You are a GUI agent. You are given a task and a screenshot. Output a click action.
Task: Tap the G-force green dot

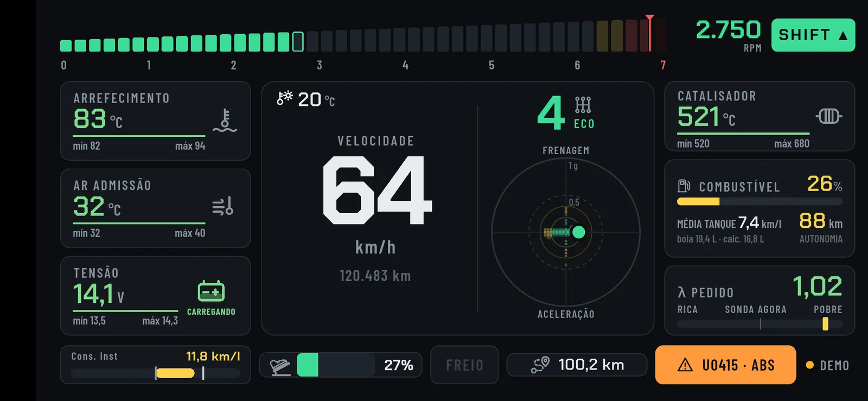click(x=579, y=232)
